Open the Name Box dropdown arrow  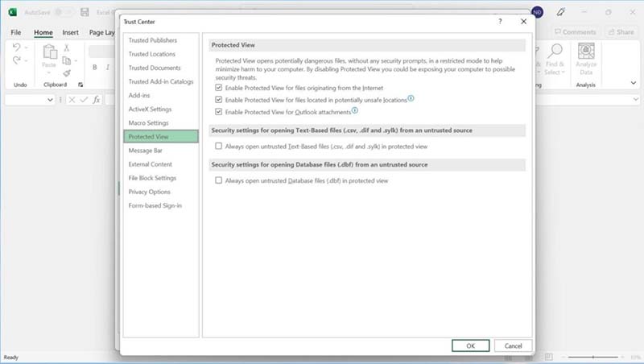50,99
